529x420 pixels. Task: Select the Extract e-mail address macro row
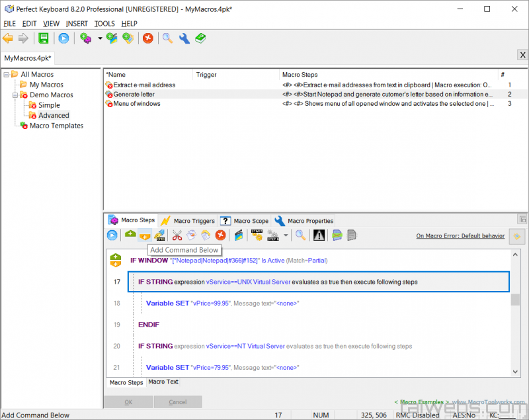coord(144,85)
